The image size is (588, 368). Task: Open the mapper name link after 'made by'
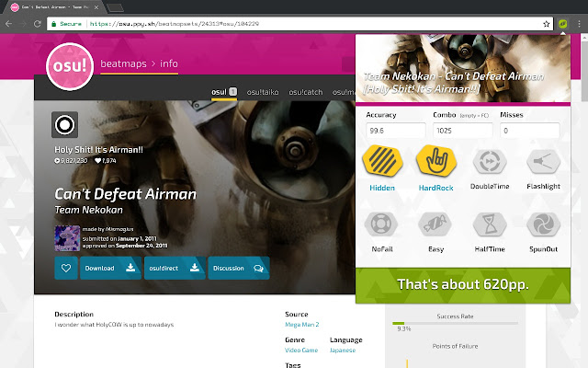pos(119,229)
